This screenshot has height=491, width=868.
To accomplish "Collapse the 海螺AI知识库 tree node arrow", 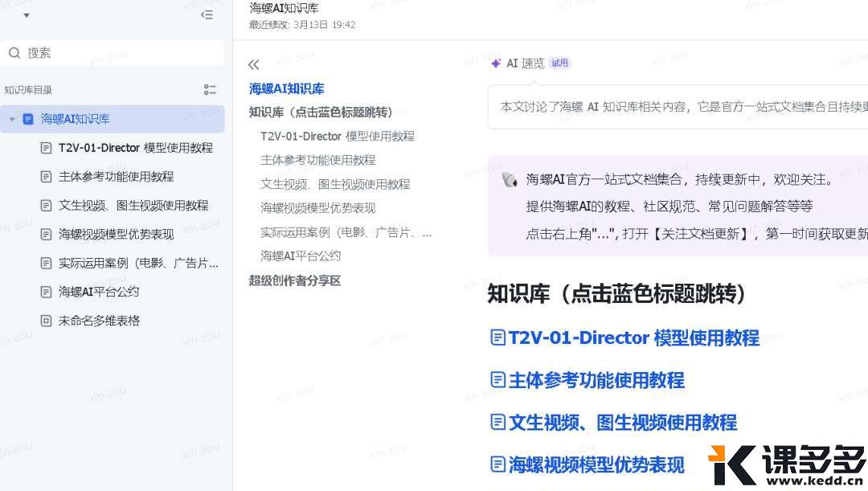I will 12,119.
